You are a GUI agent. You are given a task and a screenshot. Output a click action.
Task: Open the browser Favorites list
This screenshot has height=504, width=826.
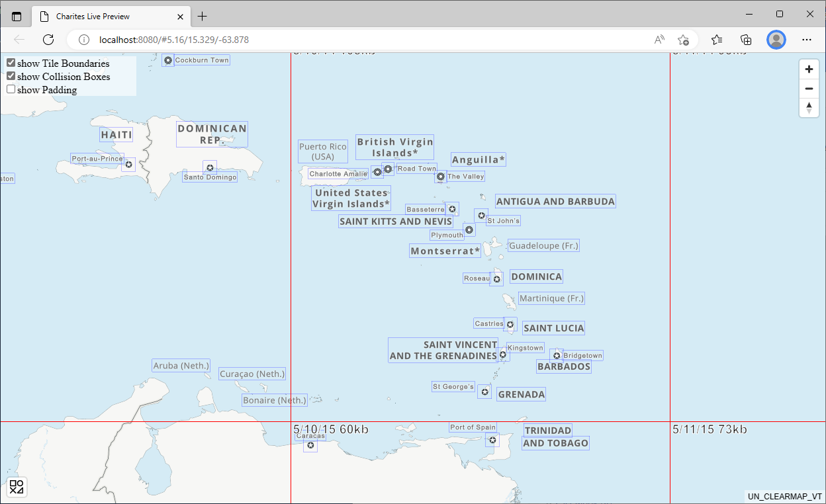717,40
